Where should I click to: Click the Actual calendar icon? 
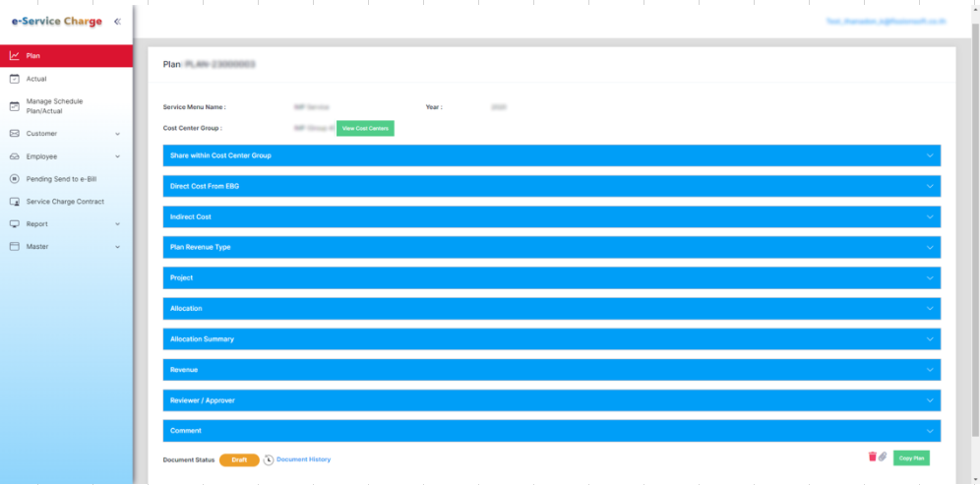tap(15, 79)
